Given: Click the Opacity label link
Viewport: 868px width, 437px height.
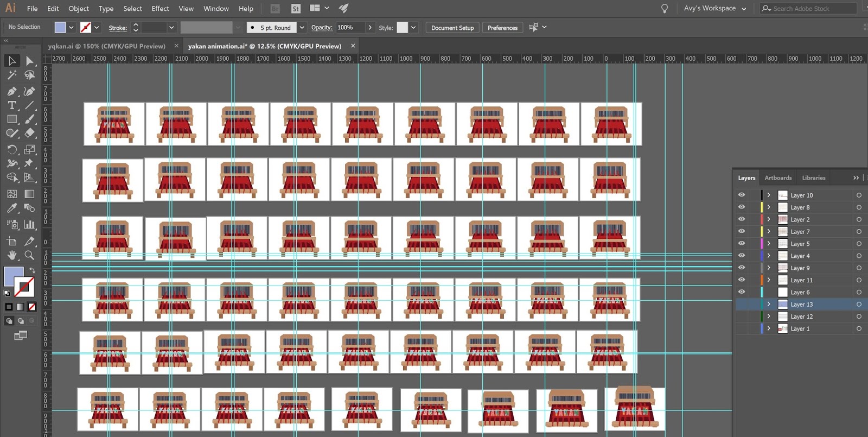Looking at the screenshot, I should coord(322,28).
